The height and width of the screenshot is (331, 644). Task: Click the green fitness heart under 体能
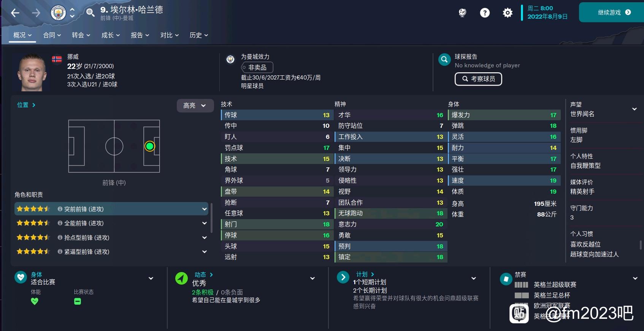[35, 301]
